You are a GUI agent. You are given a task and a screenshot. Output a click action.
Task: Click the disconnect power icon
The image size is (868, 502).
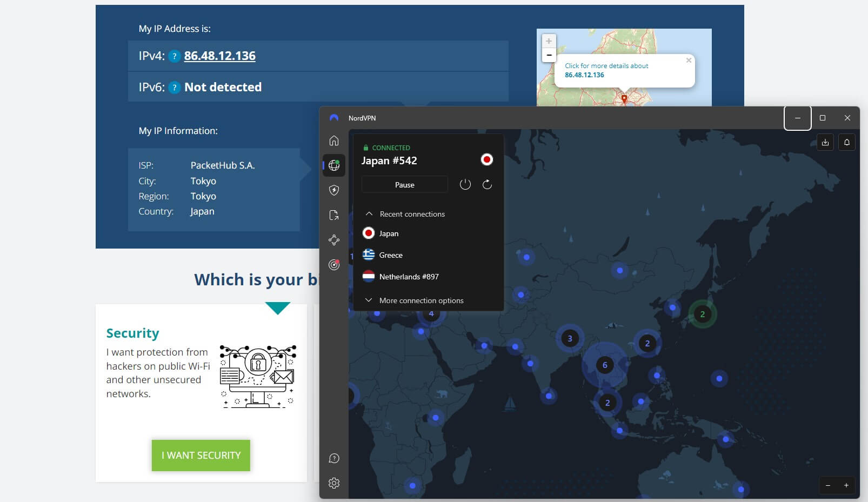465,185
